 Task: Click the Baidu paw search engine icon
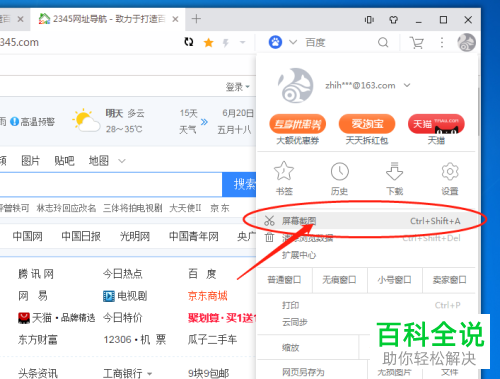tap(275, 42)
